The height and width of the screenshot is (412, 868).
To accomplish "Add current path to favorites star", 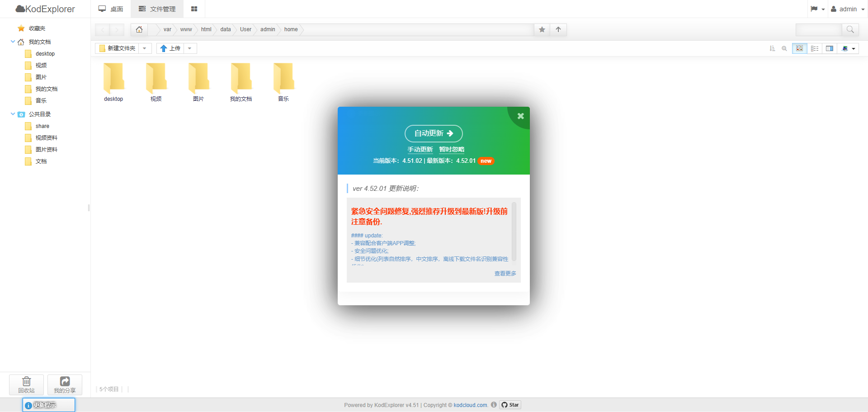I will coord(542,29).
